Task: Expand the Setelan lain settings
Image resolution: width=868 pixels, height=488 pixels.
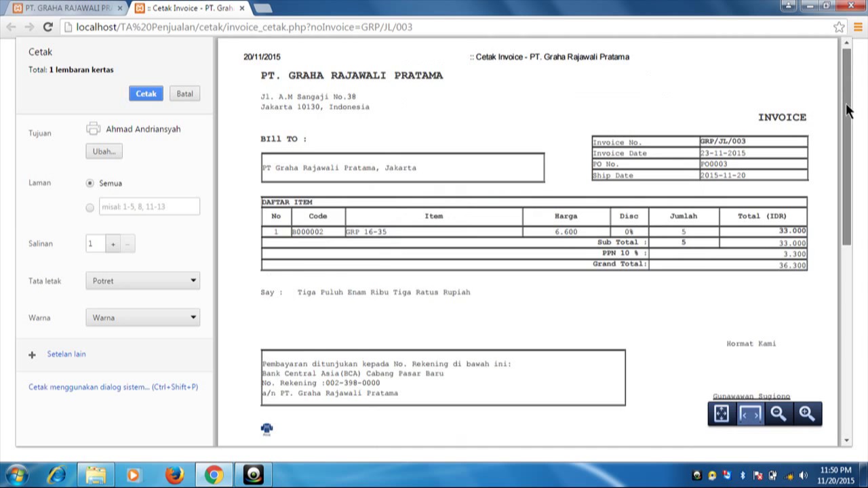Action: tap(66, 354)
